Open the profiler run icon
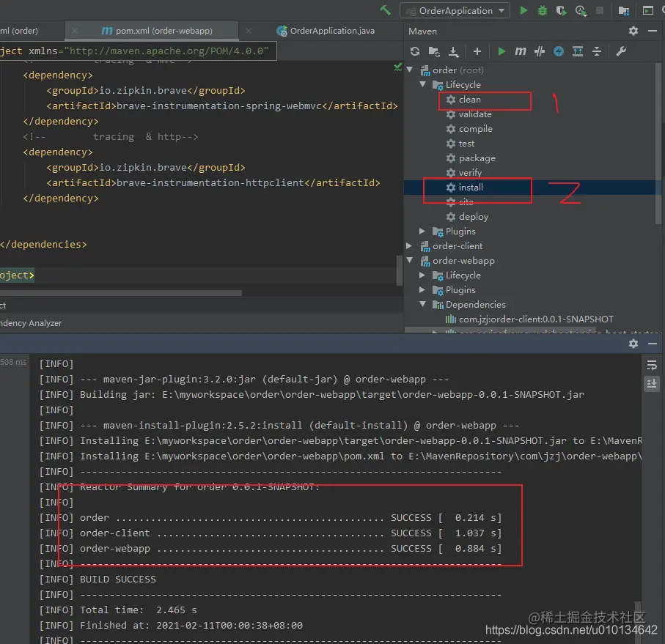665x644 pixels. [581, 10]
